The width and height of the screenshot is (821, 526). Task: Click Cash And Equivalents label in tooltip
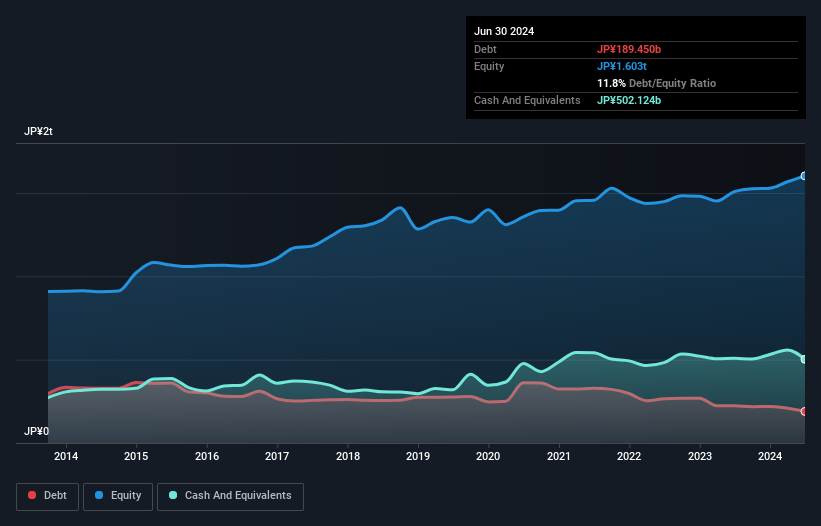pos(527,100)
